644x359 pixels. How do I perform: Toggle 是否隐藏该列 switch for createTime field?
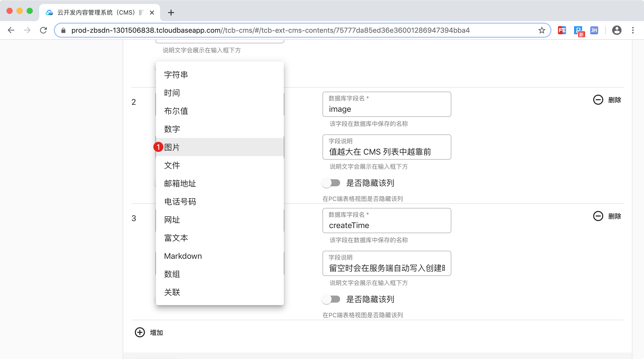[x=331, y=299]
